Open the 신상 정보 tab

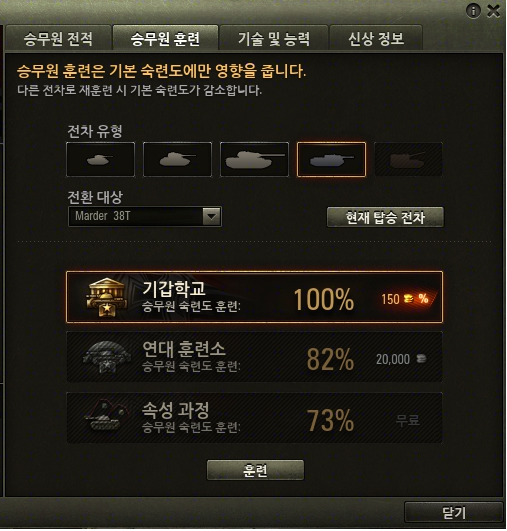376,38
